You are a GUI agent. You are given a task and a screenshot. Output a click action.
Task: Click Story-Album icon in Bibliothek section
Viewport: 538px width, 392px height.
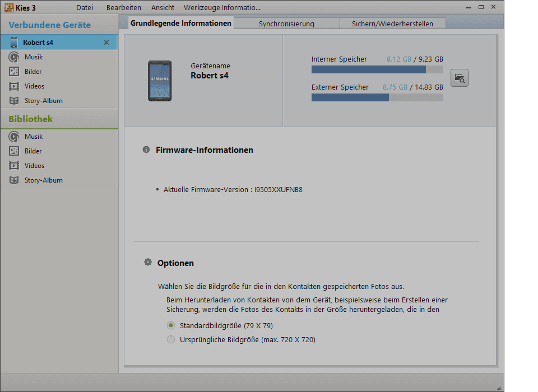pyautogui.click(x=13, y=180)
